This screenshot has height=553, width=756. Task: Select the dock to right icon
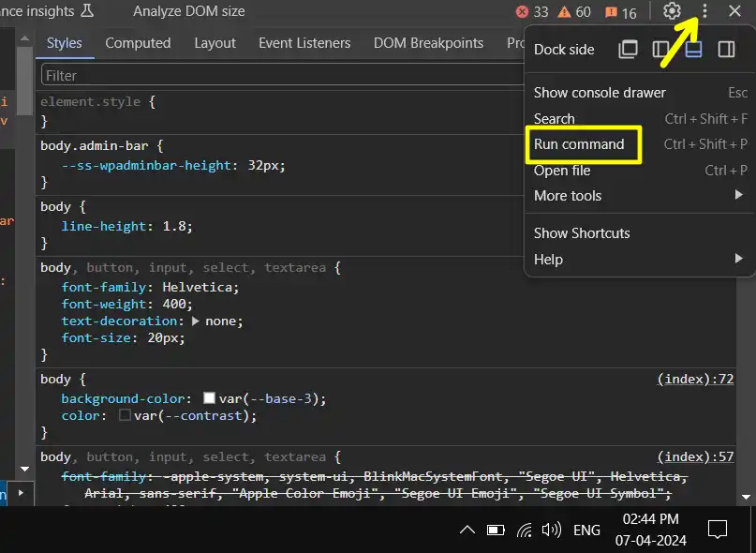pyautogui.click(x=727, y=49)
